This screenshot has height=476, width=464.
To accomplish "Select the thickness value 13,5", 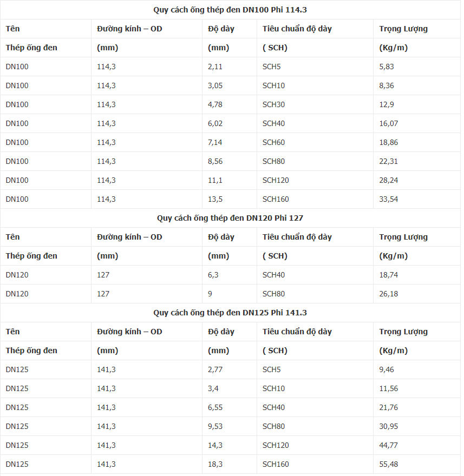I will point(215,199).
